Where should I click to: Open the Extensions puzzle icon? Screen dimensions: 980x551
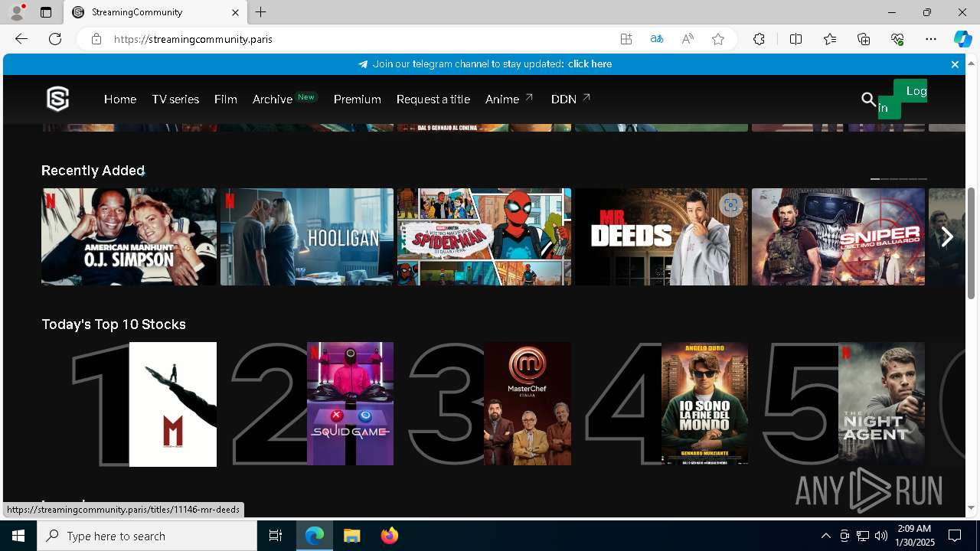click(x=759, y=39)
